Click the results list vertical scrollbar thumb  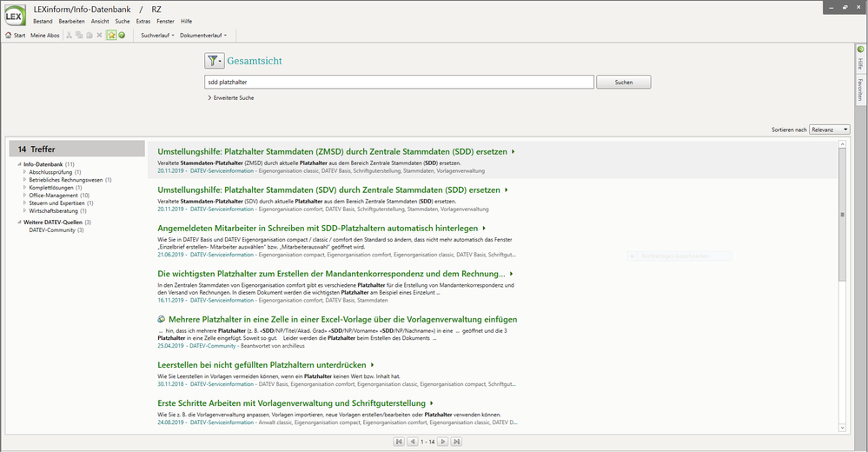click(x=843, y=215)
